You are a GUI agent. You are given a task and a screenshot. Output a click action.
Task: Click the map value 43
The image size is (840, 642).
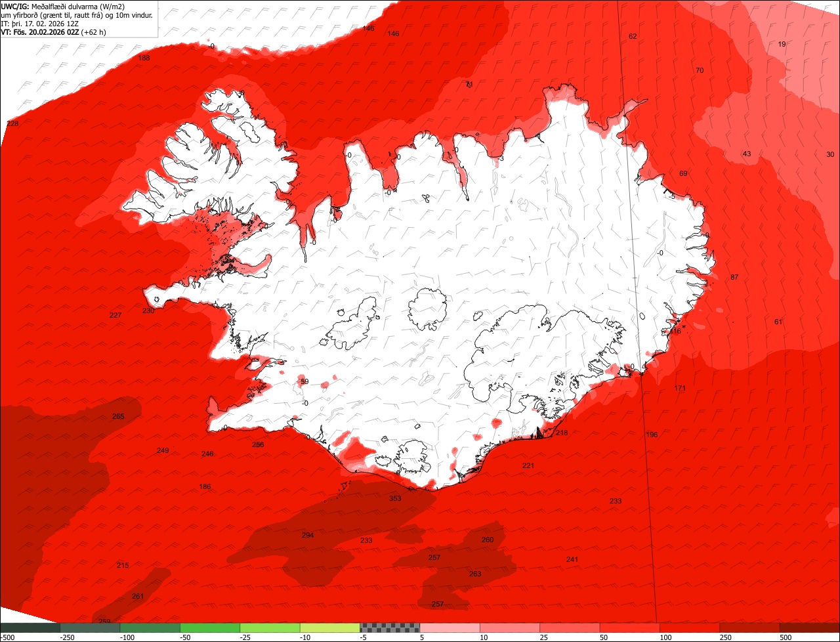click(x=747, y=154)
